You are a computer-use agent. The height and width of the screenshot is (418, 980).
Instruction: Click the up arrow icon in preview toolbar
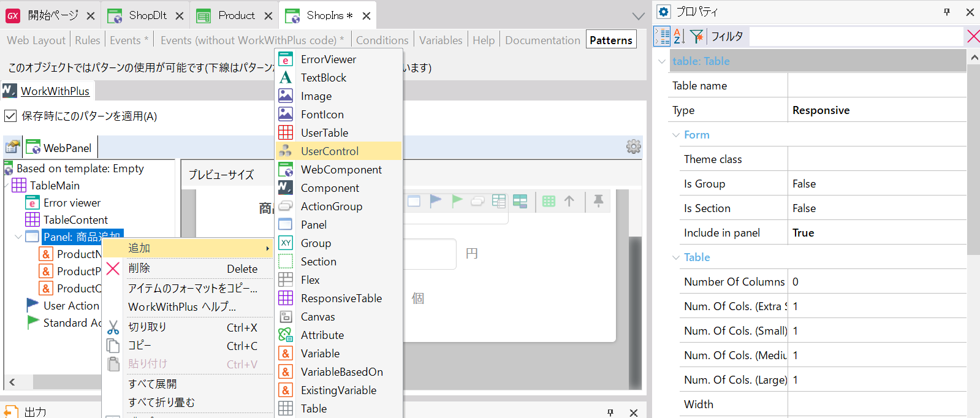point(569,201)
